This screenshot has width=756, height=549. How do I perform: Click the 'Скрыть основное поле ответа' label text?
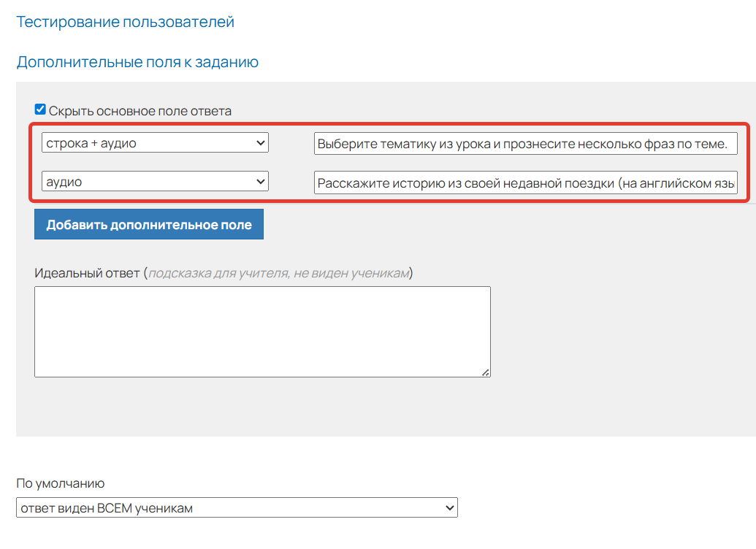140,111
